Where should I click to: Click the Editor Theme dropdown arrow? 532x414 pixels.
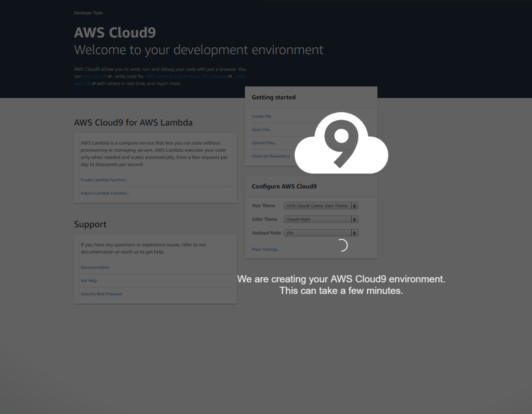[x=354, y=219]
